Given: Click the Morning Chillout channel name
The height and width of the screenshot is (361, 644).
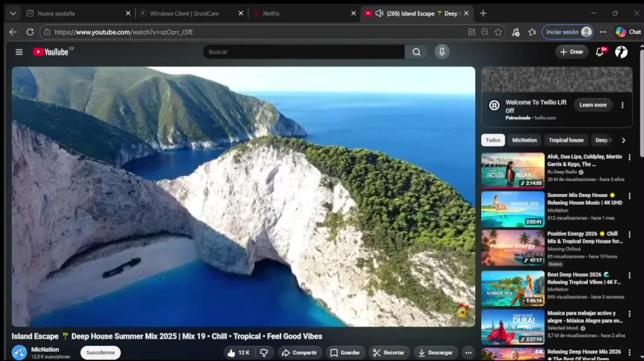Looking at the screenshot, I should (564, 249).
